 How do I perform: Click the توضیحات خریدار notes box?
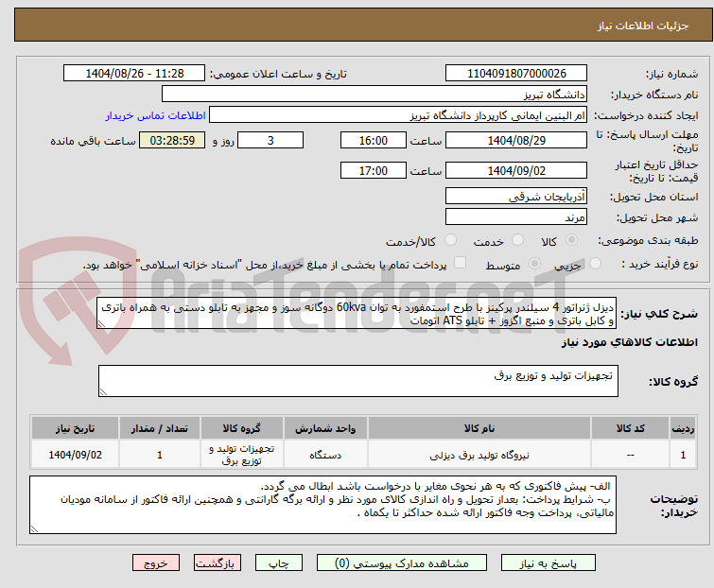[x=322, y=505]
